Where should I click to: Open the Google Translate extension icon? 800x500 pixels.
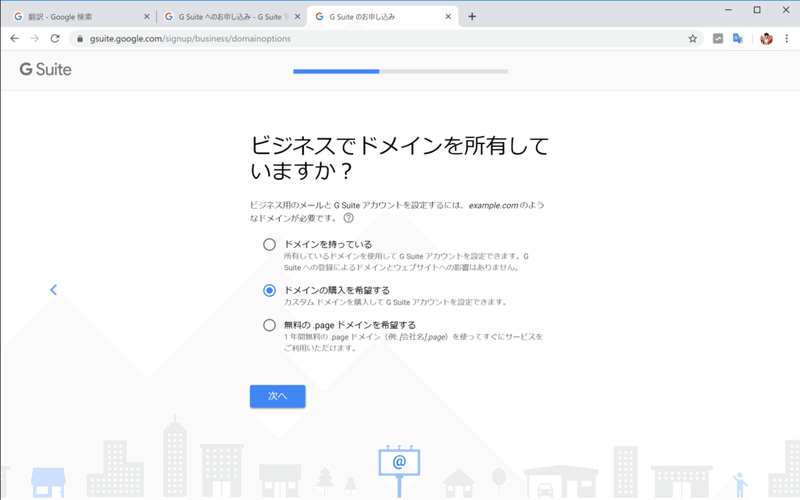(x=738, y=38)
